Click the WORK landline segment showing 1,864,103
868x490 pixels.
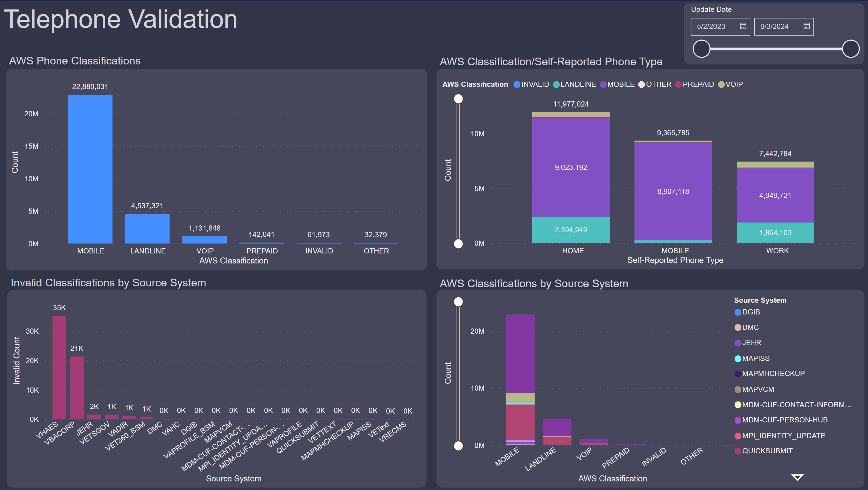point(775,232)
